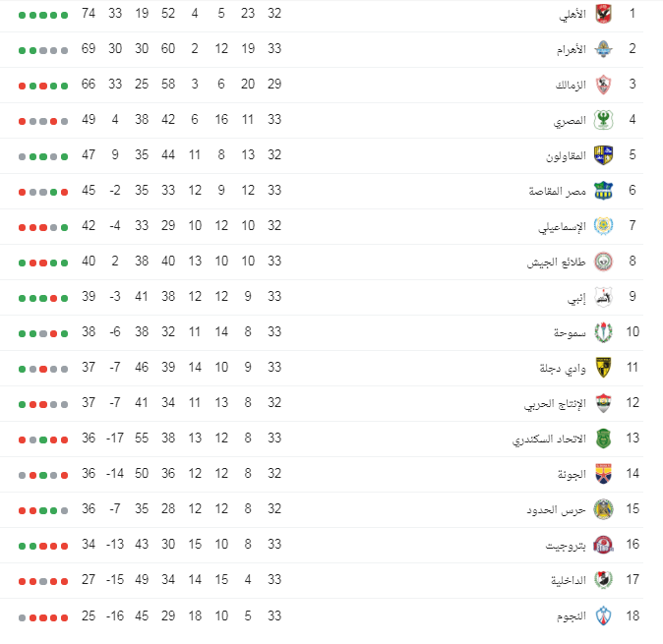Click the Petrojet (بتروجيت) club logo
Screen dimensions: 663x644
coord(603,545)
